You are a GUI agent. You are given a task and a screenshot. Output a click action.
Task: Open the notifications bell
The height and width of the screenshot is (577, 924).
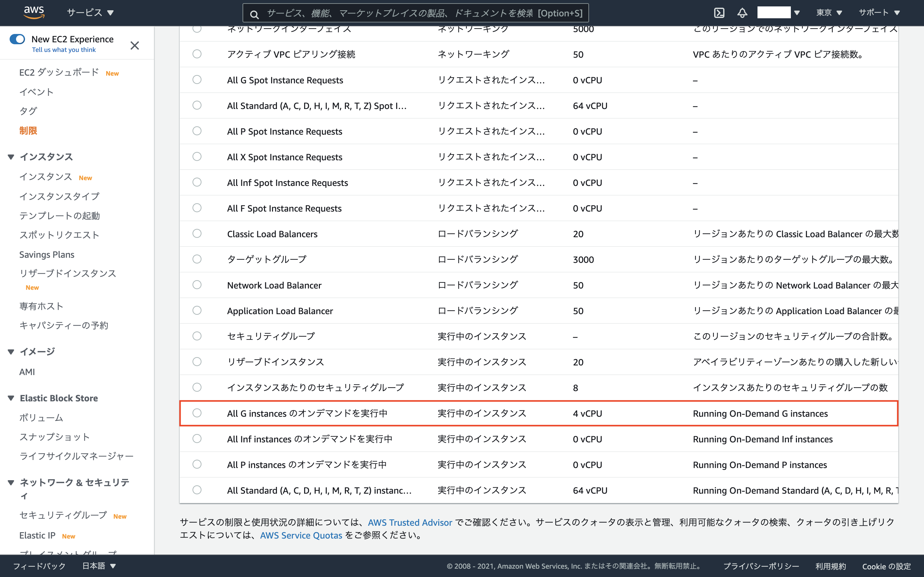coord(742,12)
